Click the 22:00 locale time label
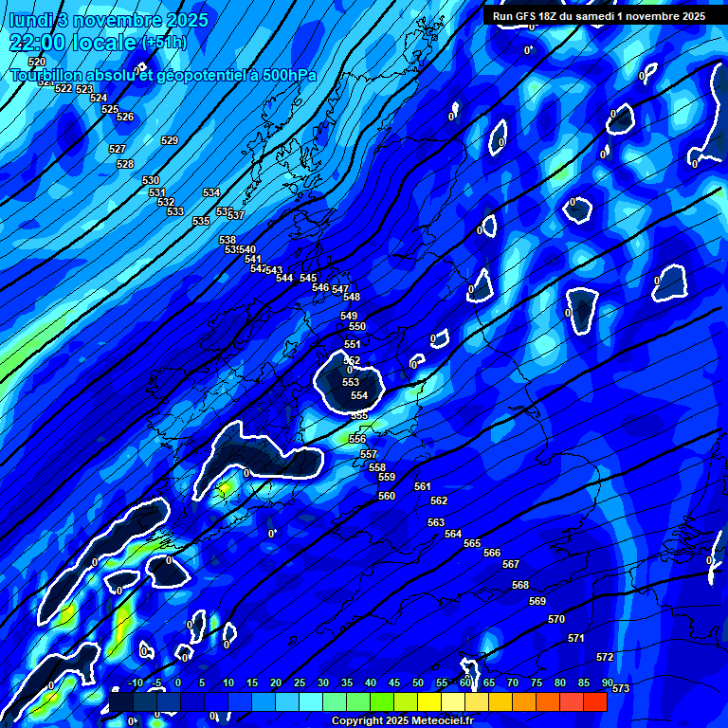Image resolution: width=728 pixels, height=728 pixels. [72, 43]
